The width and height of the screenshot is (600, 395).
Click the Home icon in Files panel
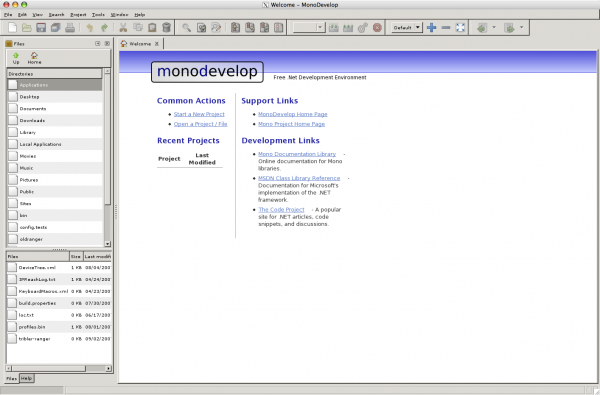[34, 58]
